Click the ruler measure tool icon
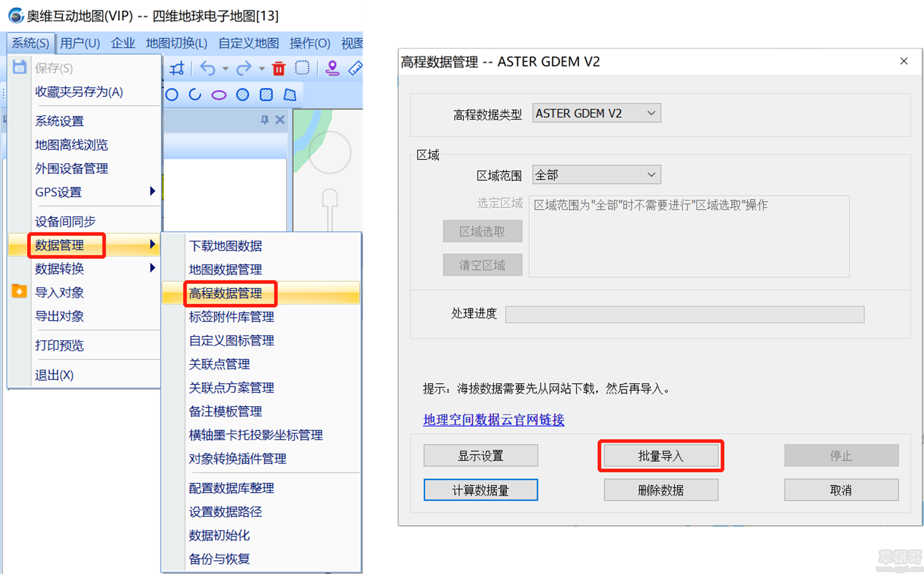The width and height of the screenshot is (924, 574). [x=355, y=68]
